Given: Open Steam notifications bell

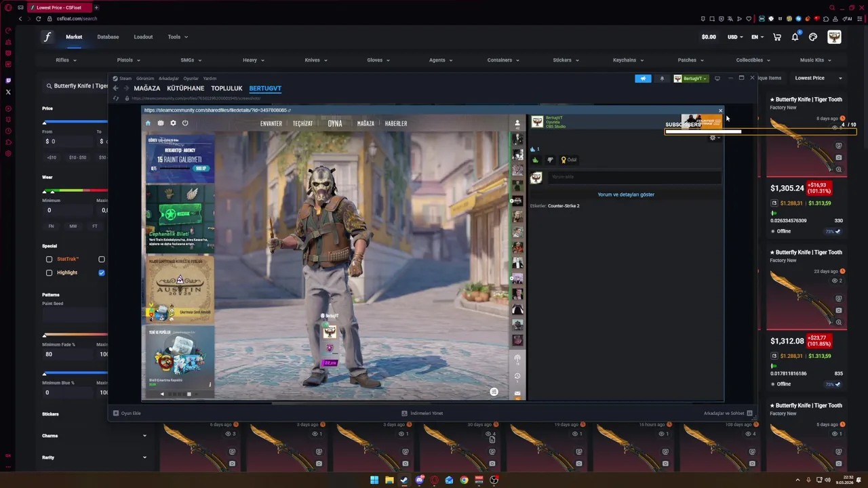Looking at the screenshot, I should click(x=662, y=79).
